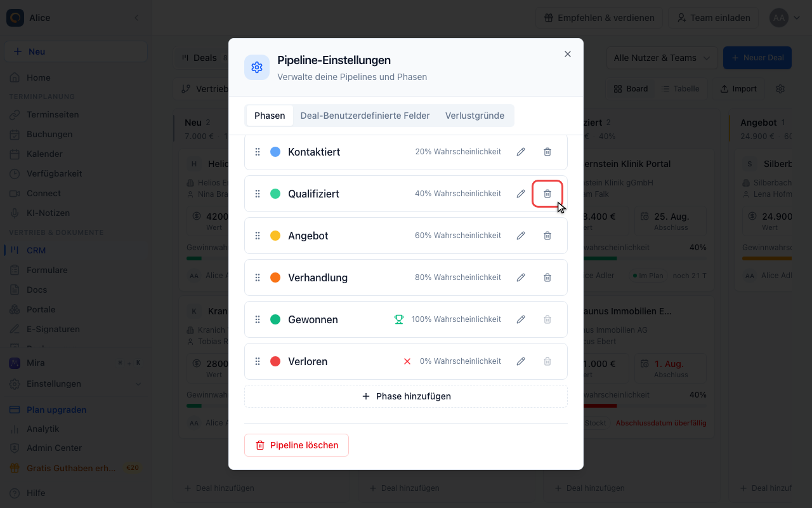
Task: Click the pencil icon for Verhandlung
Action: coord(521,277)
